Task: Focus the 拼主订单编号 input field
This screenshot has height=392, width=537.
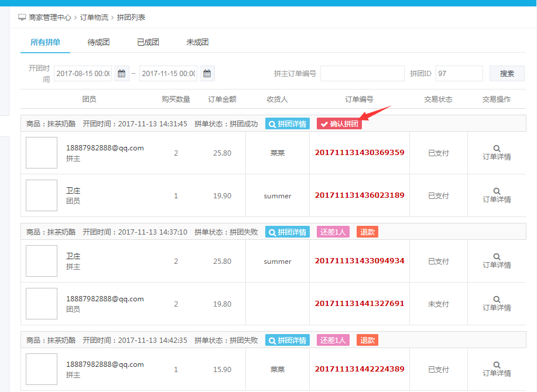Action: [x=362, y=74]
